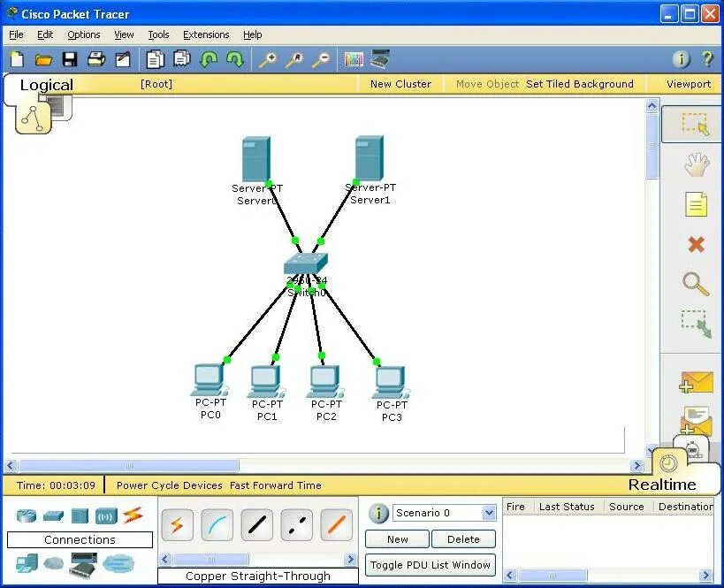Click the scenario information 'i' button
This screenshot has height=588, width=724.
click(378, 513)
